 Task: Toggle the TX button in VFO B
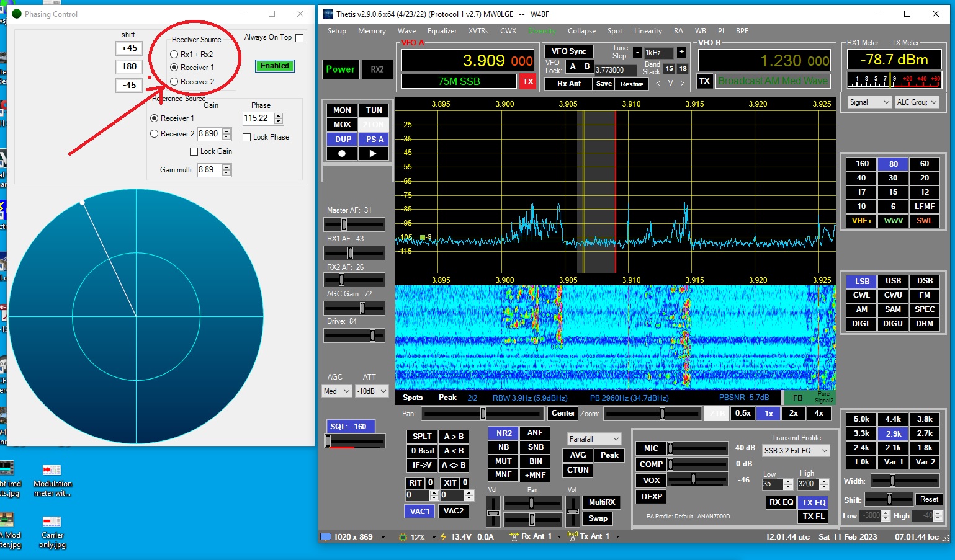tap(705, 81)
